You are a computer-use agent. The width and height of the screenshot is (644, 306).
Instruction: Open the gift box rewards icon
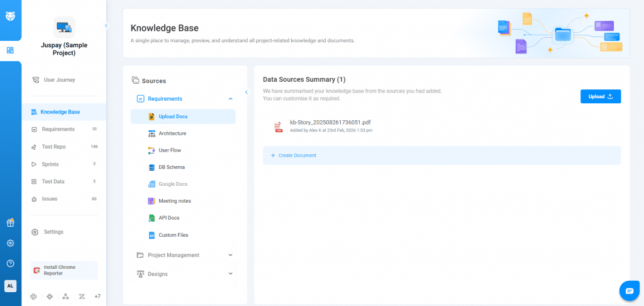10,222
